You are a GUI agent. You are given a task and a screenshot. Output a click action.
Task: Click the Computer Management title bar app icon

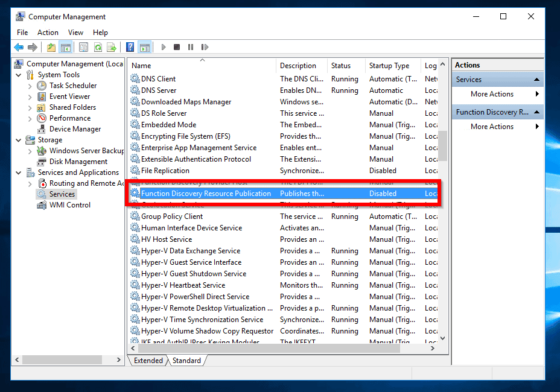(x=21, y=17)
